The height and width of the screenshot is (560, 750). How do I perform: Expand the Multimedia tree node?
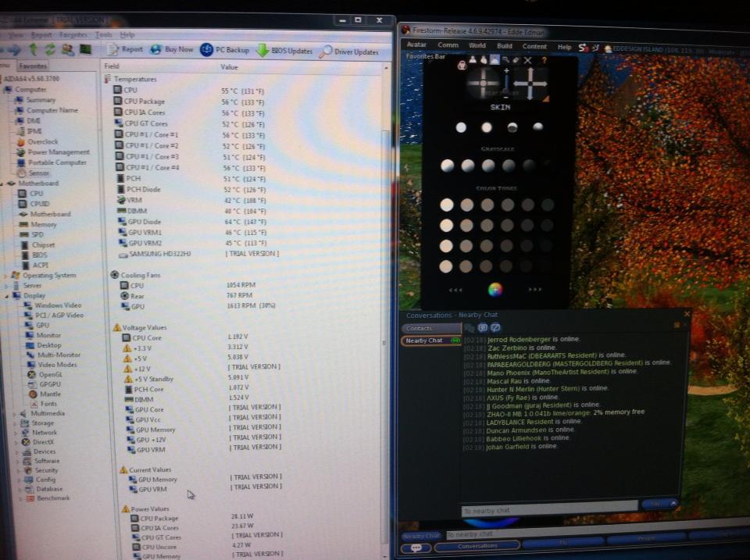point(16,414)
